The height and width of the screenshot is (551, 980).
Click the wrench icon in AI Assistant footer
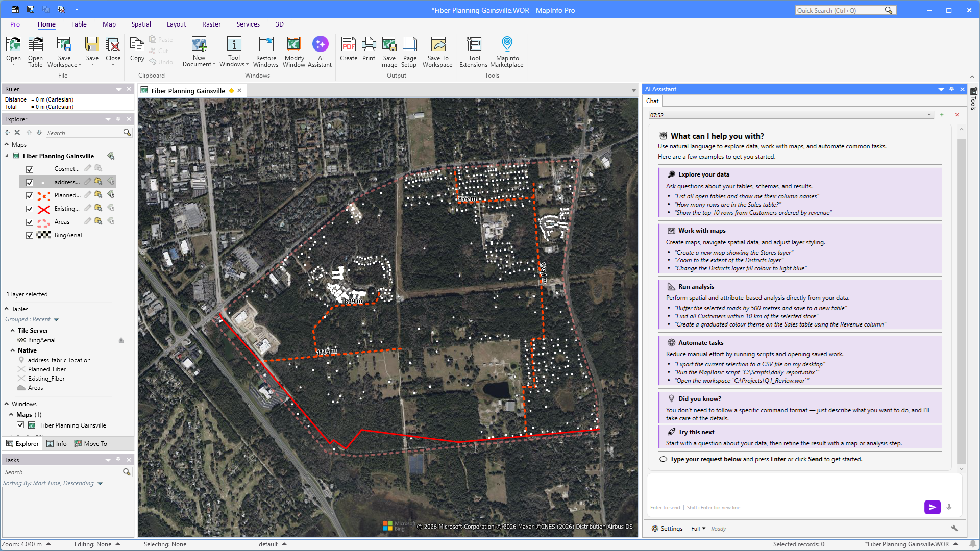tap(954, 528)
